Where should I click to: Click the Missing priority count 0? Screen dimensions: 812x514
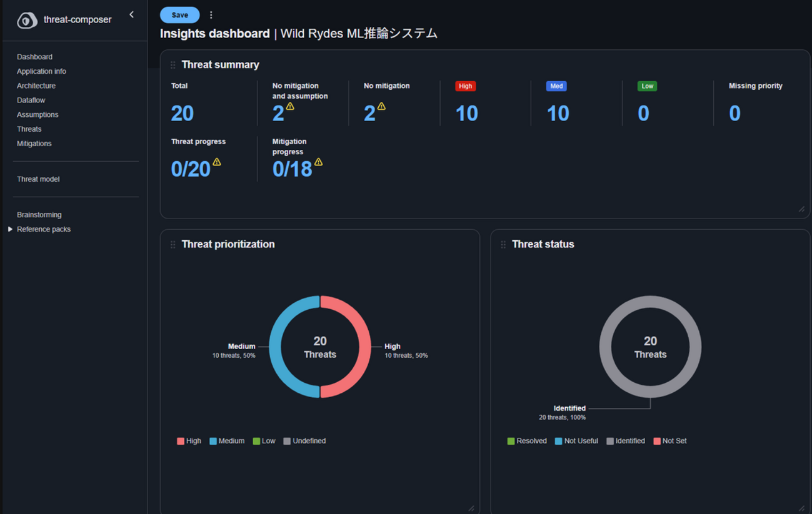(x=734, y=113)
